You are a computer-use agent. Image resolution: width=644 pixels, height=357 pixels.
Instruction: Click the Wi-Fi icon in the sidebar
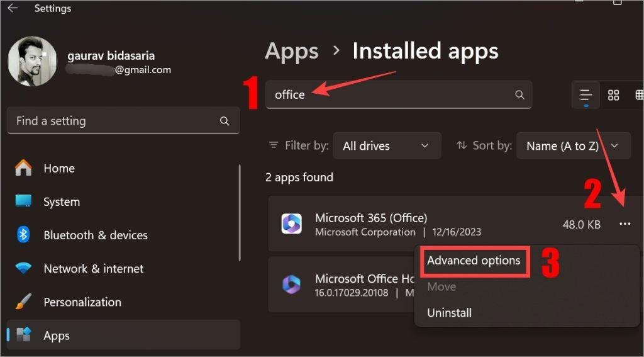[23, 269]
